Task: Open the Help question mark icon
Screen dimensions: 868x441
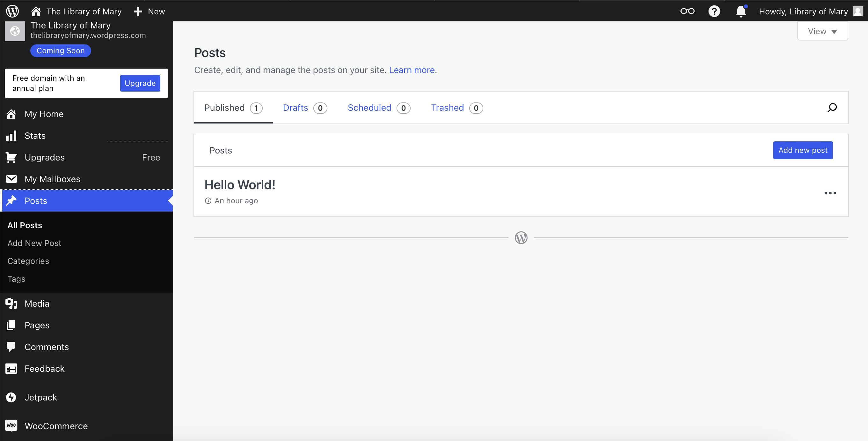Action: point(714,11)
